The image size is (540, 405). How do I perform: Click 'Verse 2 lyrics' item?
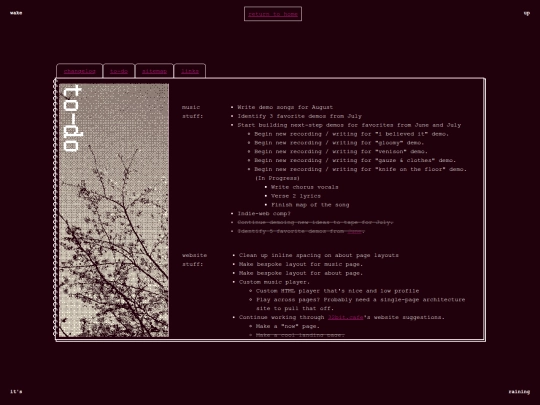[296, 196]
